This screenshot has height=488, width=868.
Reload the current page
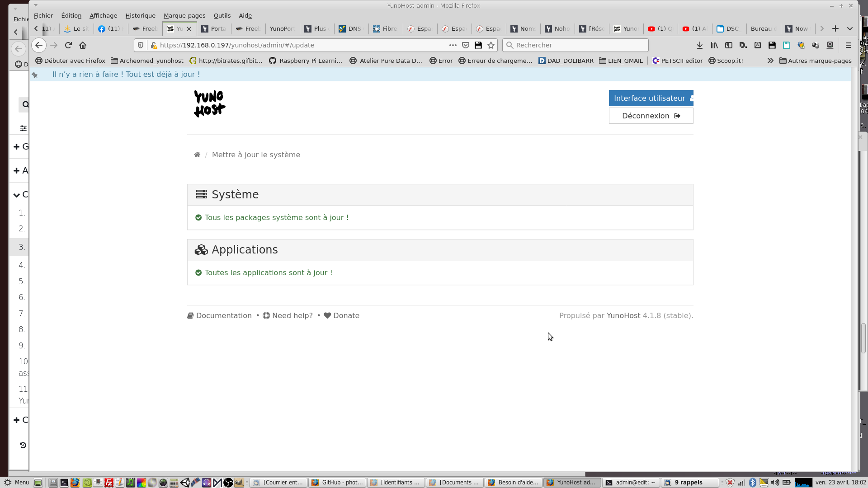pyautogui.click(x=68, y=45)
